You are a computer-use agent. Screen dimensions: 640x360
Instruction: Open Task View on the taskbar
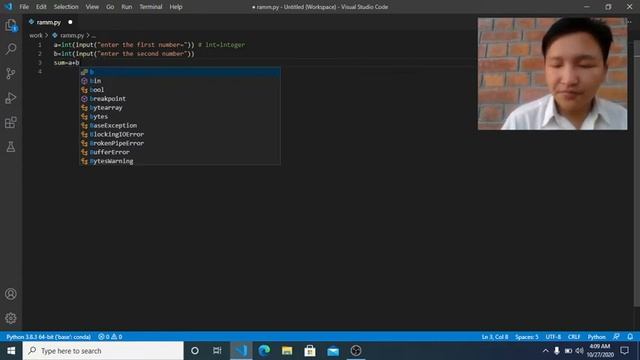tap(217, 351)
